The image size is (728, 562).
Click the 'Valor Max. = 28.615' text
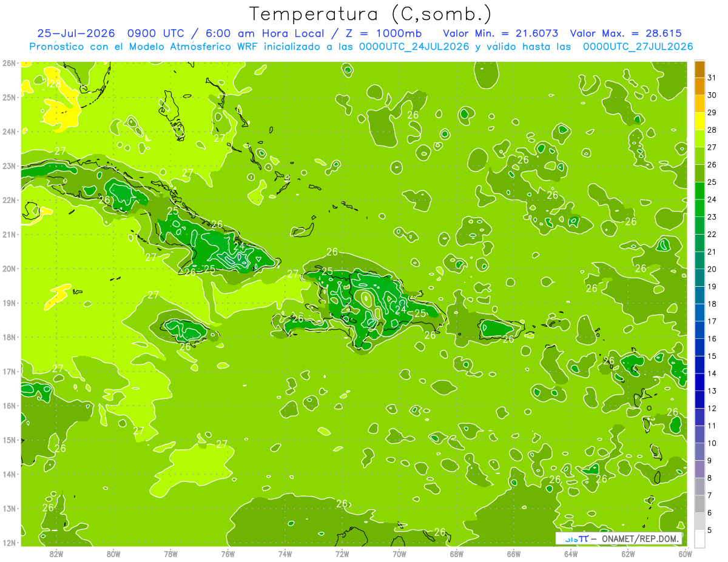coord(626,33)
